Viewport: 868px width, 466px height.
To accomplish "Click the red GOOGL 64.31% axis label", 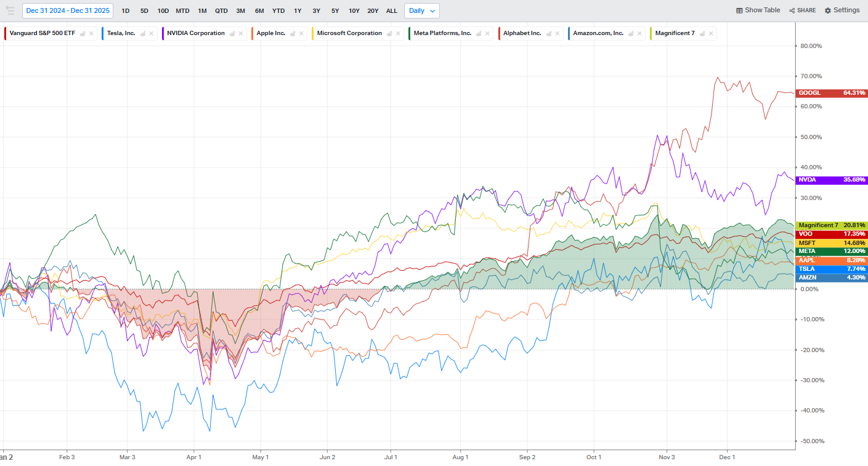I will 831,93.
